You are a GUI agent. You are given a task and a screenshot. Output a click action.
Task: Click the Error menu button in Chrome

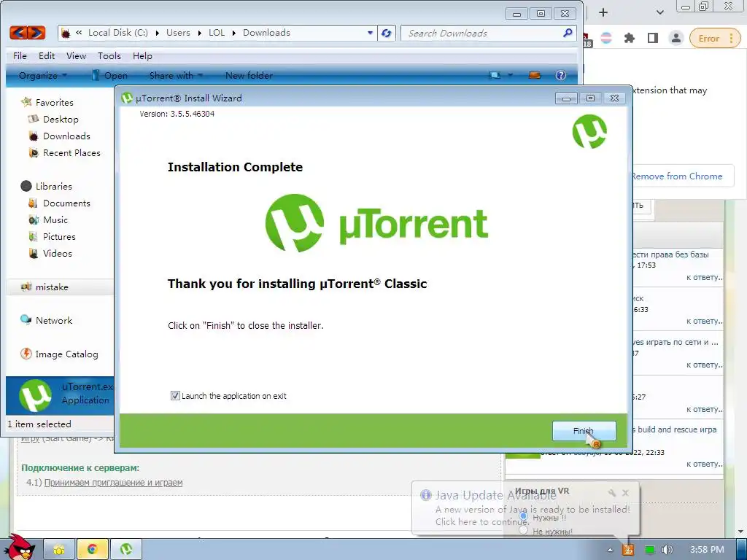coord(715,39)
